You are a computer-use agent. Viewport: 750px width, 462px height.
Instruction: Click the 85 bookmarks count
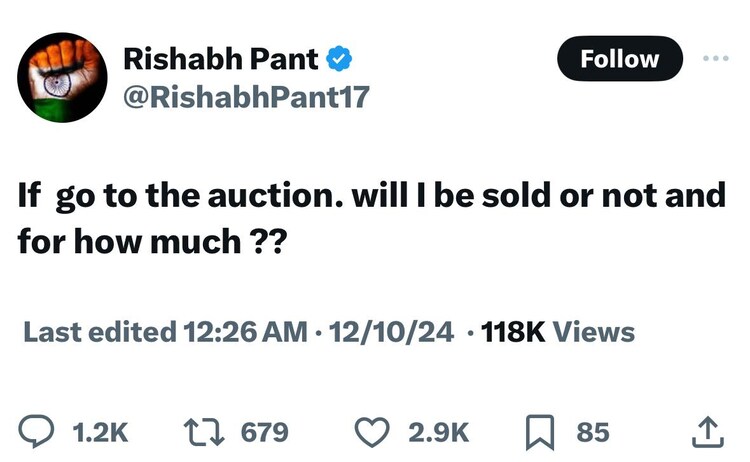tap(592, 432)
